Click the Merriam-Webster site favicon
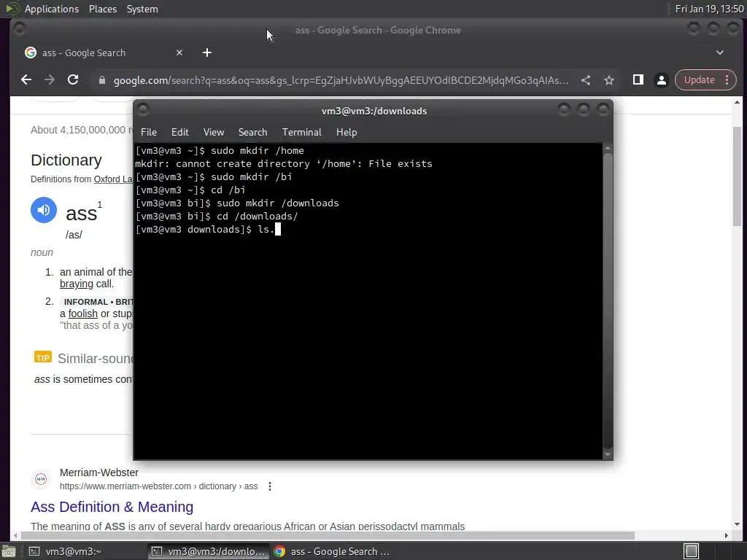 [x=41, y=479]
